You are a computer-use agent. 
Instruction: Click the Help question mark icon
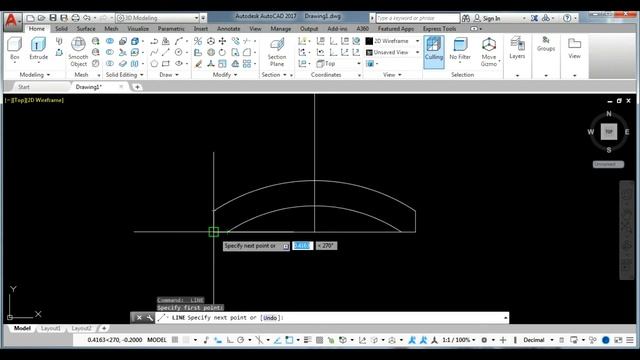click(567, 18)
